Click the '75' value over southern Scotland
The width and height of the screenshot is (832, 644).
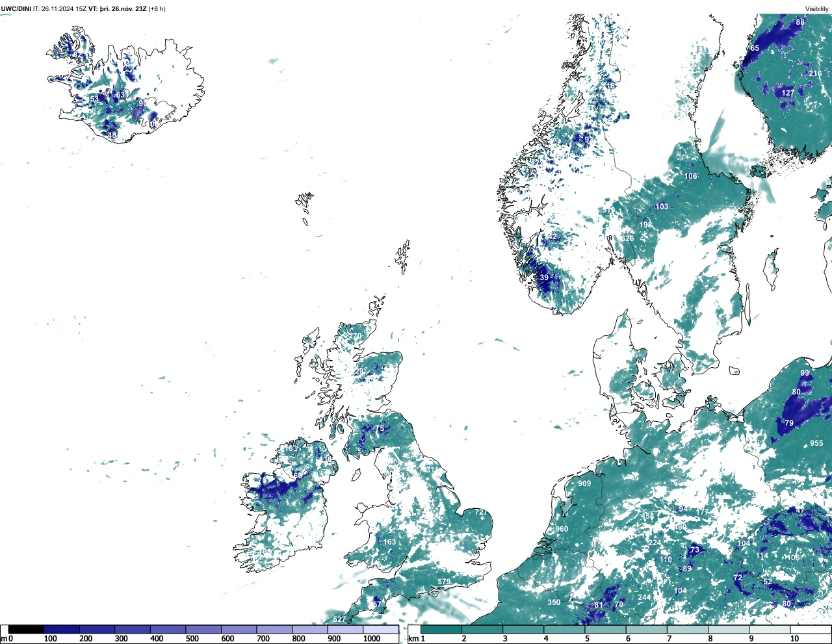coord(381,429)
